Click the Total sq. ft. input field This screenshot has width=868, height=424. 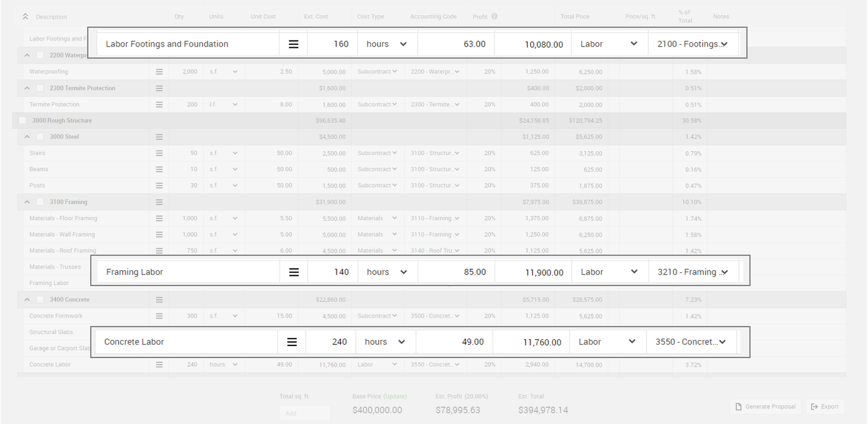(x=304, y=413)
